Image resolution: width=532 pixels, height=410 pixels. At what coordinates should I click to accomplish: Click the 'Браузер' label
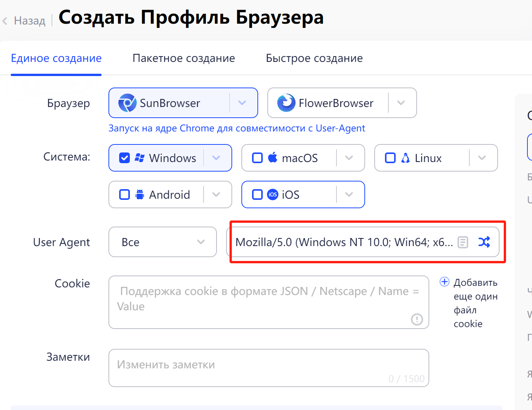click(x=69, y=104)
